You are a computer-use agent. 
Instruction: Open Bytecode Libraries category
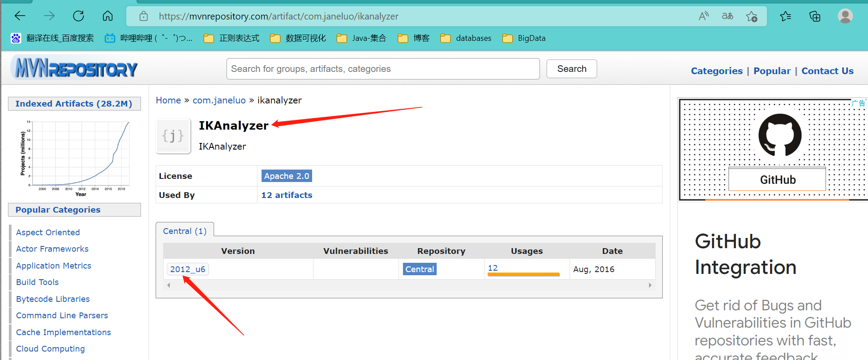pos(53,299)
